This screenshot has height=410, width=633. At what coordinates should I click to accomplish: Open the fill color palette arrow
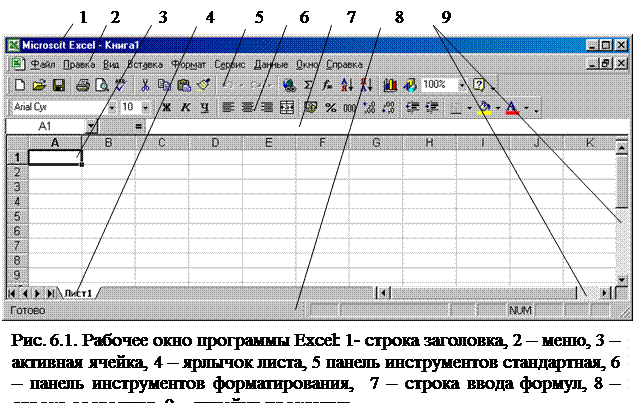(498, 108)
